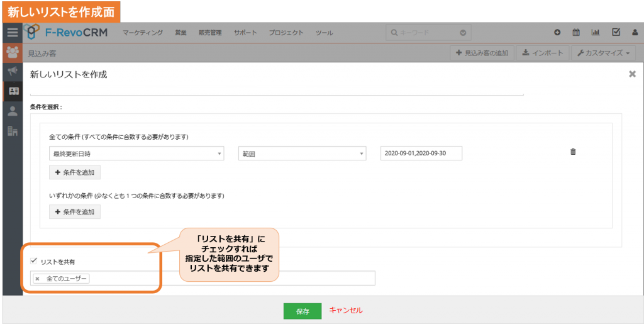Click the Import button (インポート)
644x324 pixels.
(x=543, y=53)
